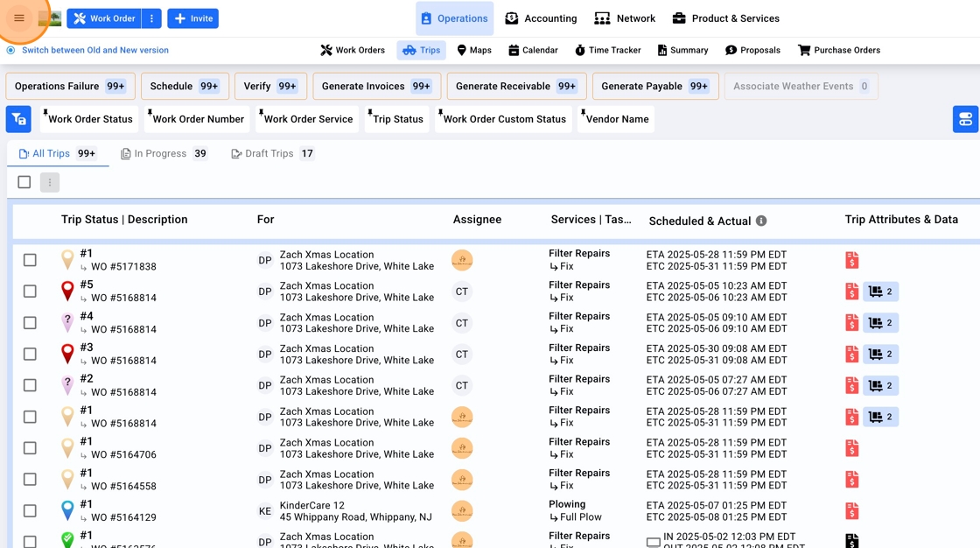Screen dimensions: 980x548
Task: Open the hamburger main menu
Action: pyautogui.click(x=19, y=18)
